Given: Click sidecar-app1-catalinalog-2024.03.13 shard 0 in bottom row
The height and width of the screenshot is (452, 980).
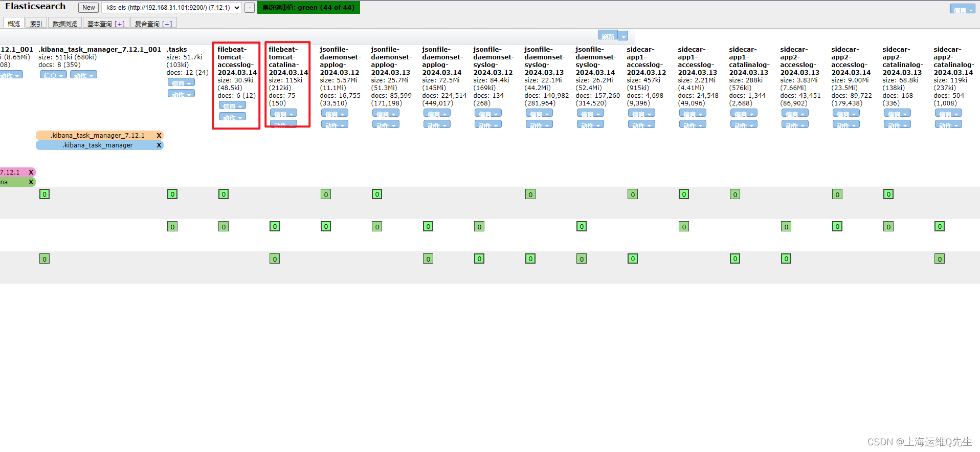Looking at the screenshot, I should tap(735, 259).
